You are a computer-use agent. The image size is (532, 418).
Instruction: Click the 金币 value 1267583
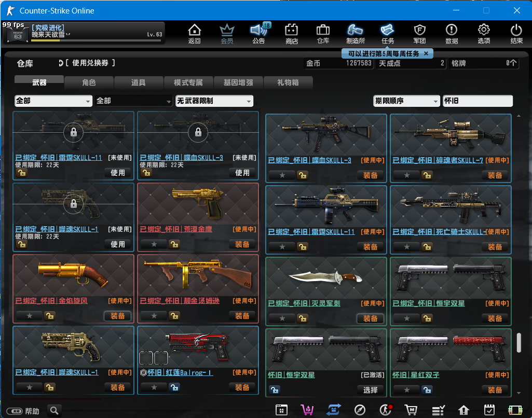359,63
